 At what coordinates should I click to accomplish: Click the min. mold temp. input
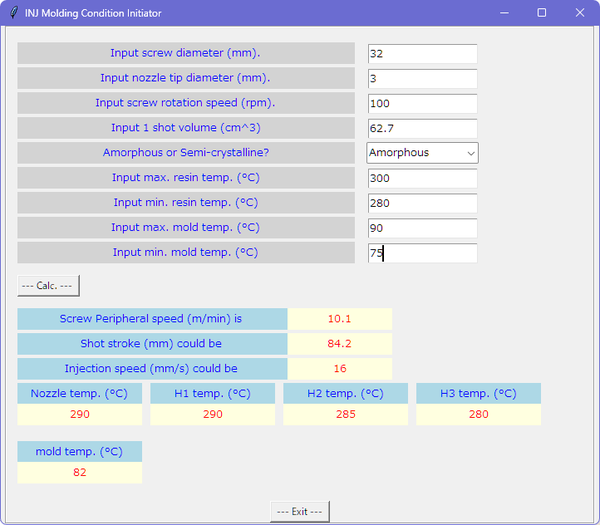(x=422, y=253)
